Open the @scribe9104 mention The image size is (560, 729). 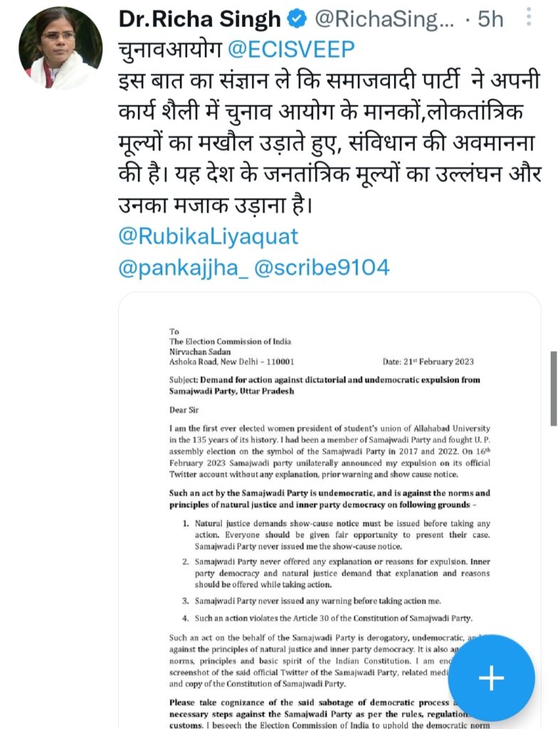pyautogui.click(x=322, y=268)
